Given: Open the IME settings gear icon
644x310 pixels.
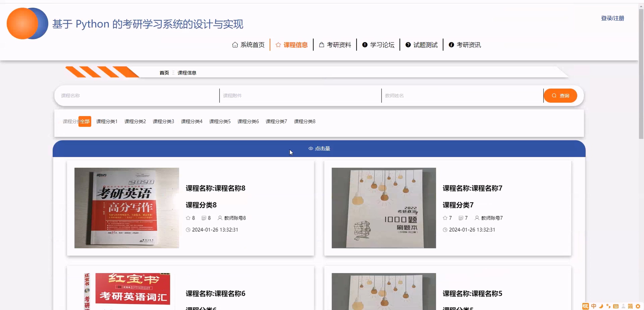Looking at the screenshot, I should click(x=638, y=306).
